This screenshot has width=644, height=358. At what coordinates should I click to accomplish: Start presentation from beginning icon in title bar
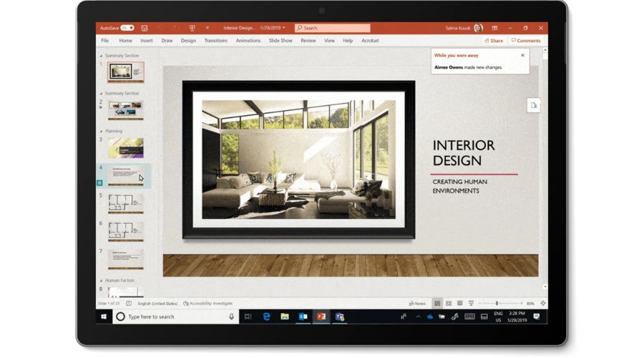[x=192, y=28]
